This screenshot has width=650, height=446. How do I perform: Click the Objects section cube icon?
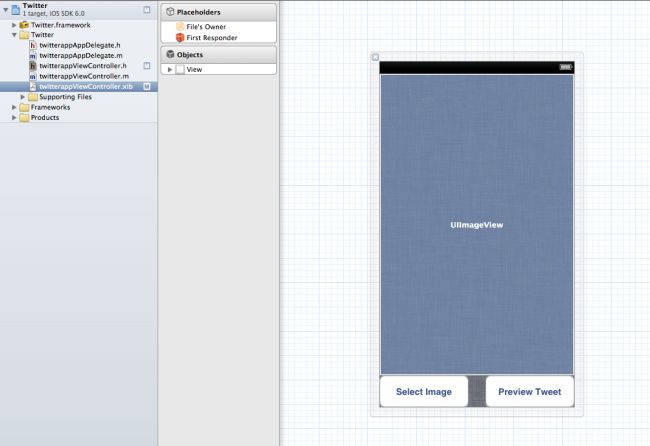(170, 54)
